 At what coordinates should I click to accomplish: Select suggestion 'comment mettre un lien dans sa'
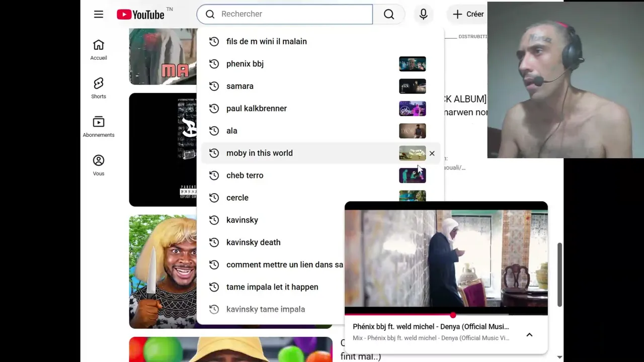point(272,264)
